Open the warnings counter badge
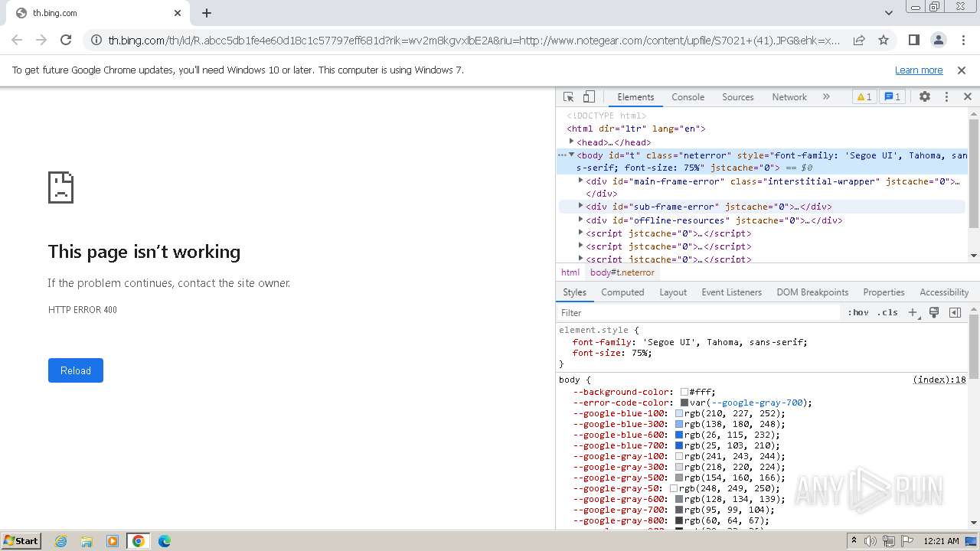Screen dimensions: 980x551 tap(864, 97)
